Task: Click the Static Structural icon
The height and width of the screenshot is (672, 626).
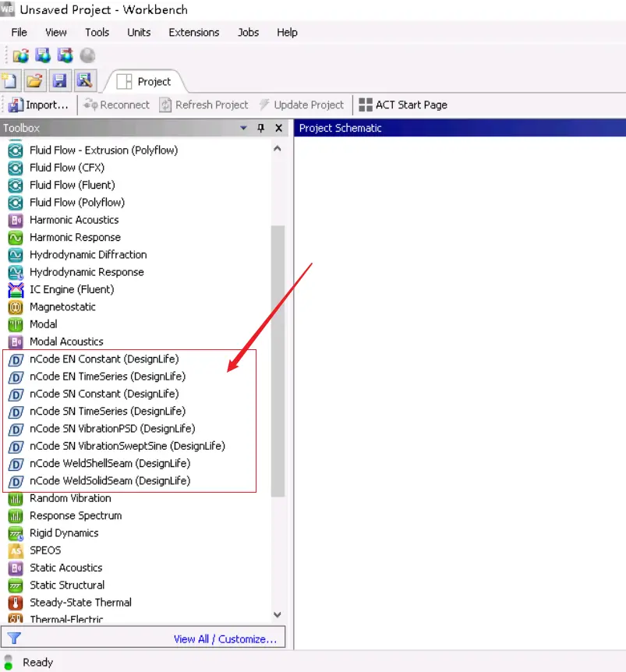Action: tap(16, 585)
